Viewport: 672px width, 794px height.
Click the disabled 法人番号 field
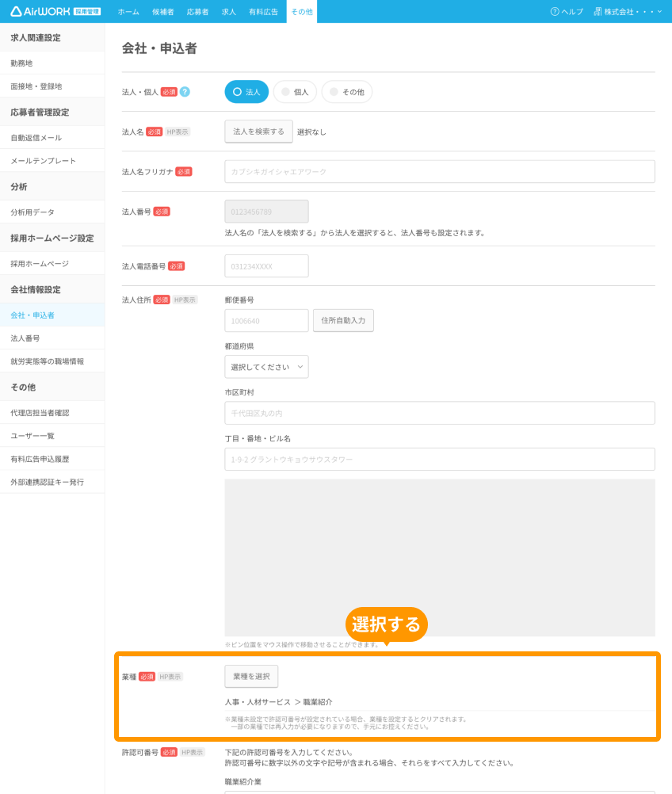pos(266,211)
